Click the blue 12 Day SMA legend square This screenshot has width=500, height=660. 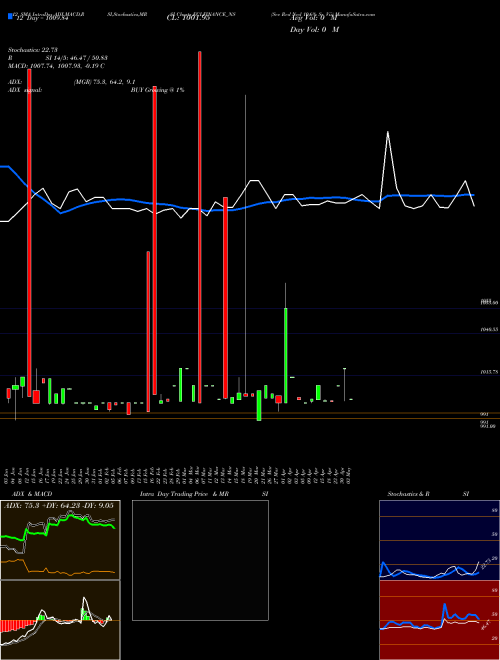pos(10,16)
